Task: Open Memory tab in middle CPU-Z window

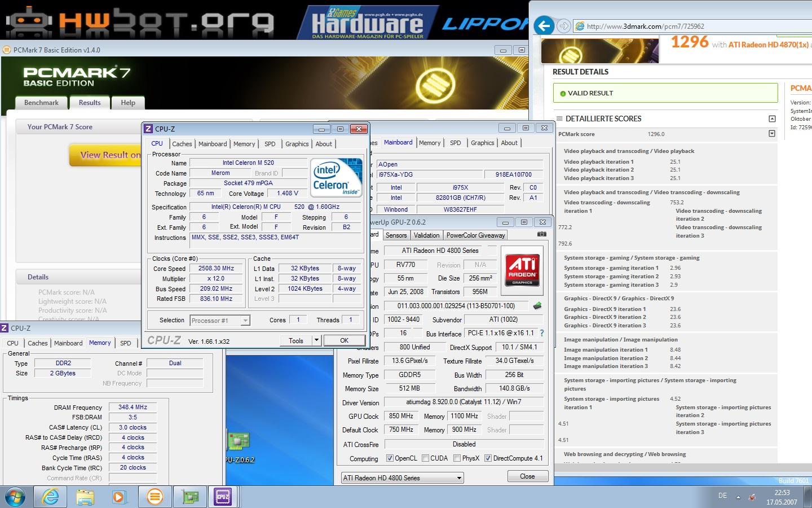Action: click(x=430, y=143)
